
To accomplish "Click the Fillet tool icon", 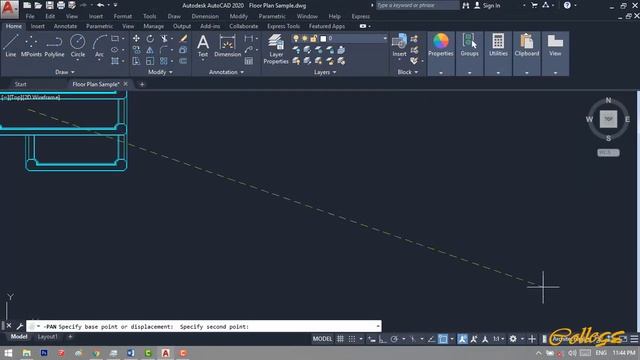I will (164, 50).
